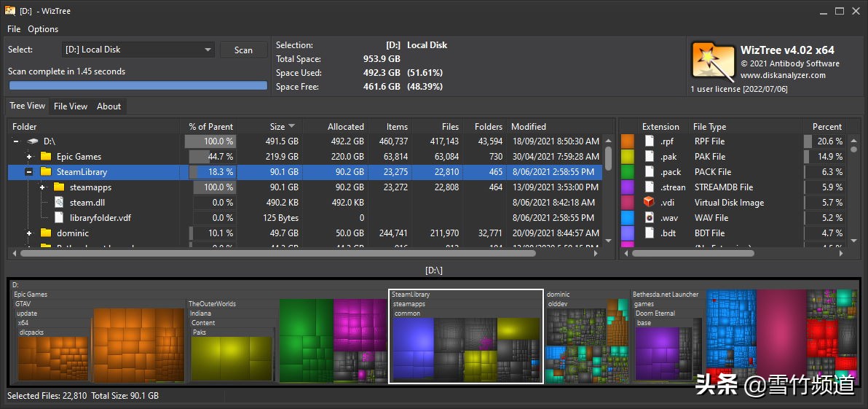Sort by the Allocated column header
The image size is (868, 409).
point(345,126)
